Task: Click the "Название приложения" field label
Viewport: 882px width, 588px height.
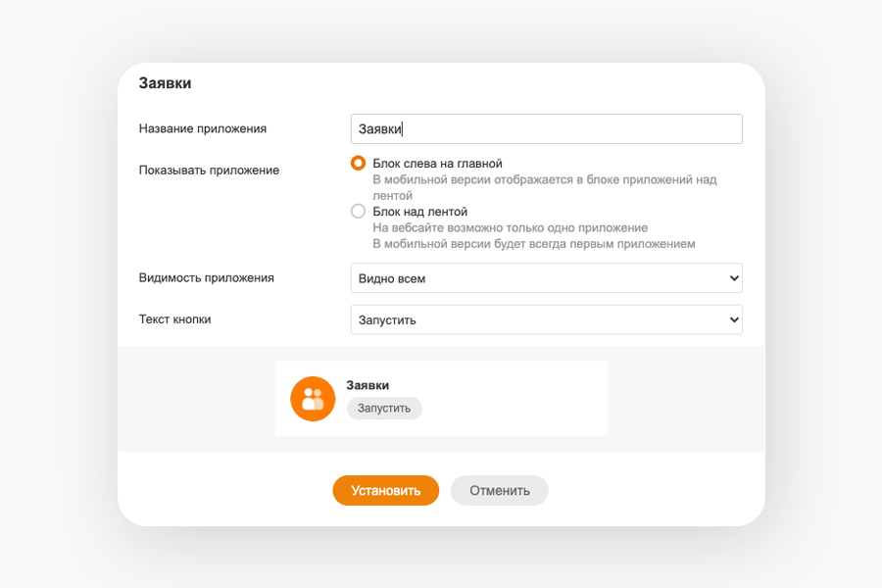Action: [203, 128]
